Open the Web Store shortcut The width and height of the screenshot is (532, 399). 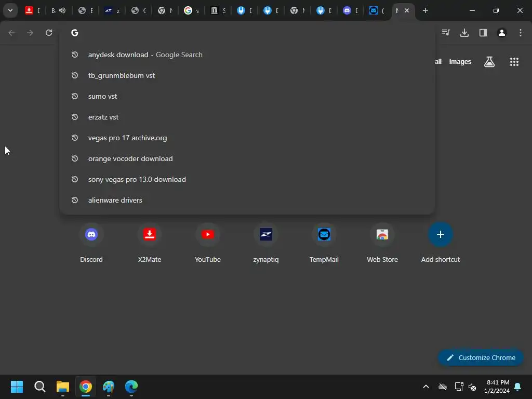click(x=382, y=243)
